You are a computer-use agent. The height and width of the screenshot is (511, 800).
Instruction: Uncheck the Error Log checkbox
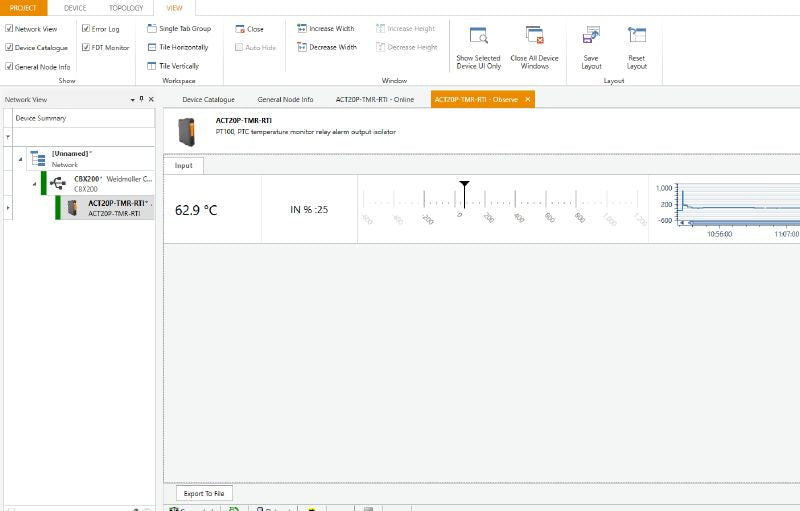point(86,29)
